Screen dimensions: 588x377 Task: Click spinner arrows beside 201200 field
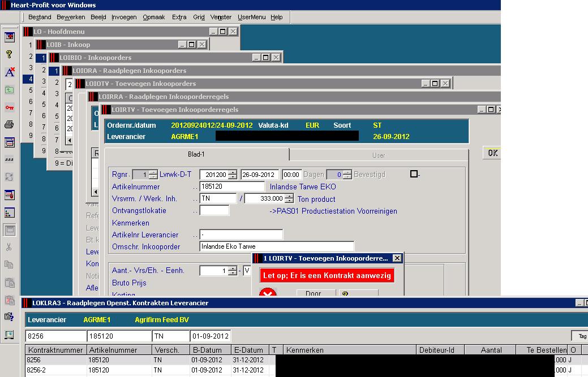click(x=233, y=175)
